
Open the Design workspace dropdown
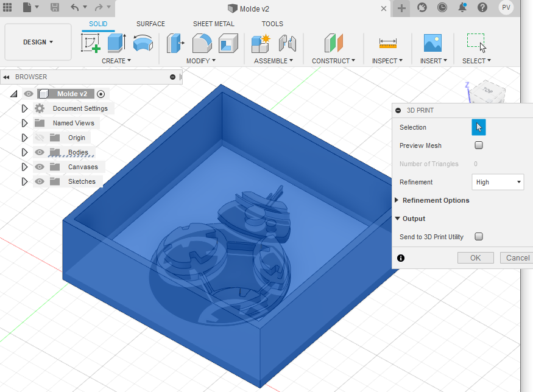point(38,42)
